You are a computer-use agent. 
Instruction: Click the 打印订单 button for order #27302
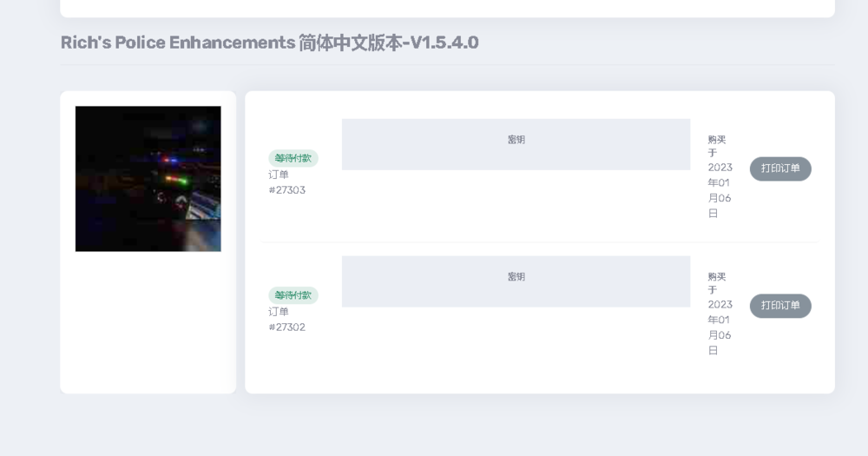click(780, 306)
